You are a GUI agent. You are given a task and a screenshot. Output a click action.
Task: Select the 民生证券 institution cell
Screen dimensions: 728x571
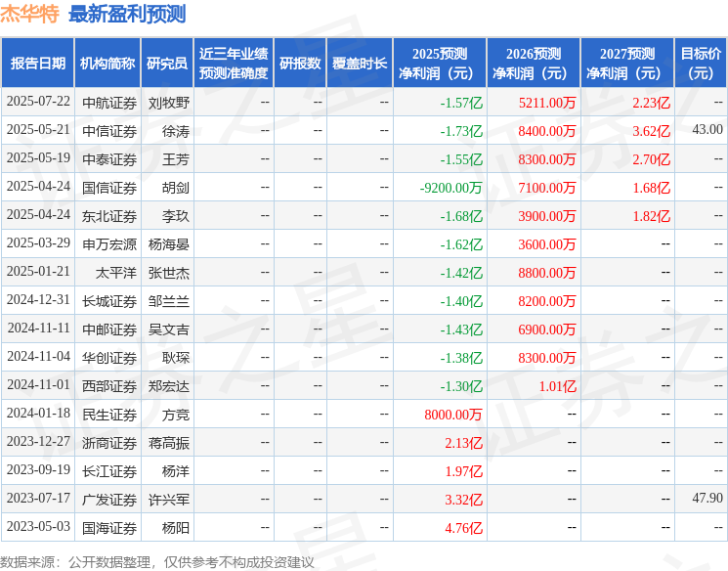tap(109, 415)
